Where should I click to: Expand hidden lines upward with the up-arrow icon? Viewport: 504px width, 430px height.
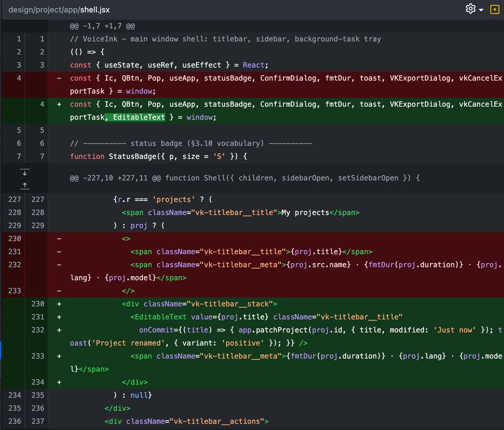[24, 185]
